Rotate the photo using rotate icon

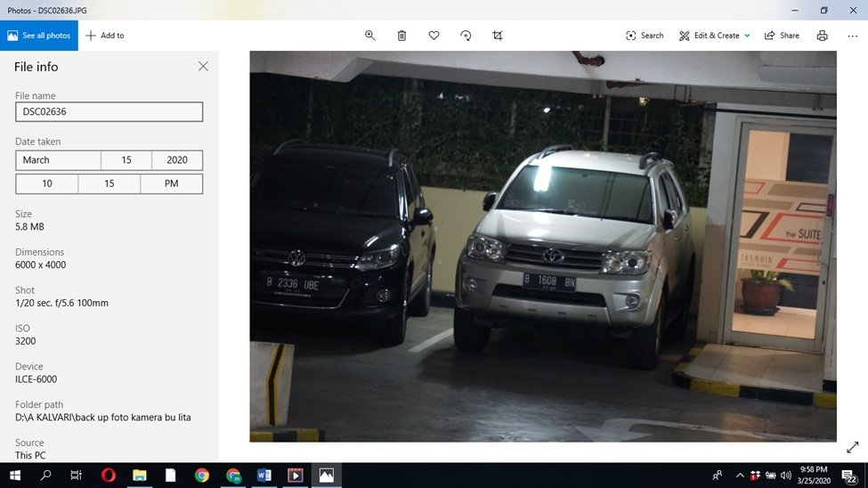click(466, 36)
